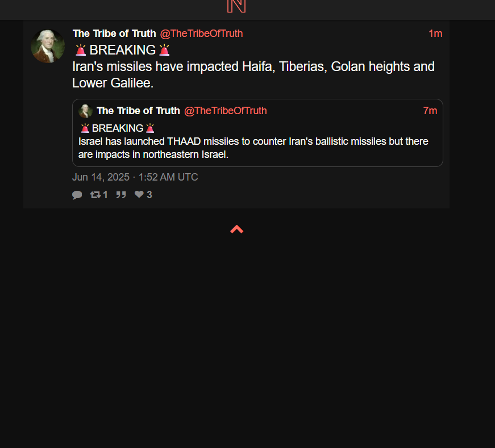
Task: Visit @TheTribeOfTruth handle in main tweet
Action: click(201, 34)
